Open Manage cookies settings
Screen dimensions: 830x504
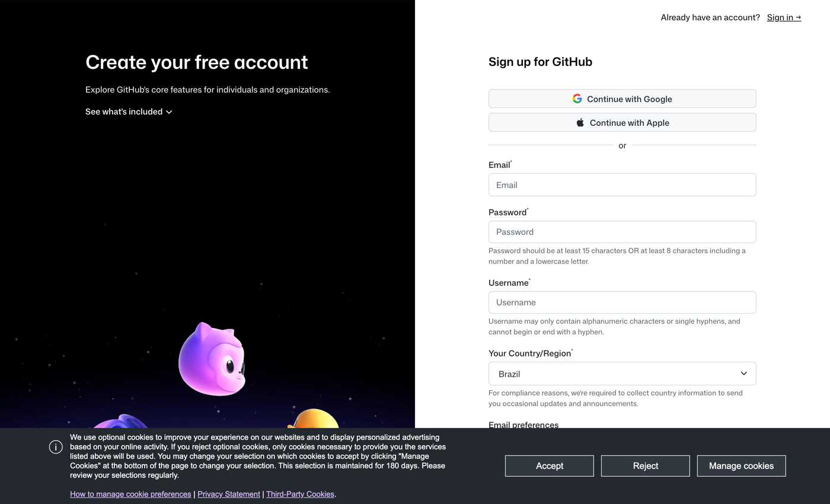pyautogui.click(x=741, y=465)
